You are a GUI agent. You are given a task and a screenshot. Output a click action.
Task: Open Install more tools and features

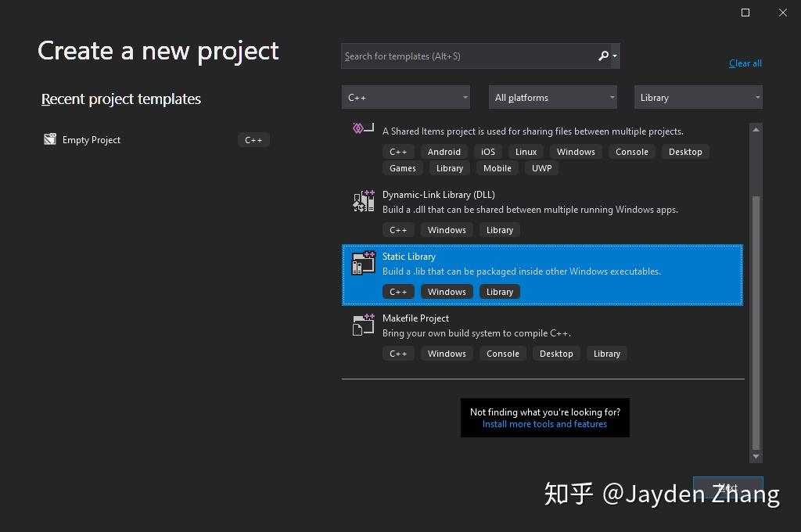pos(544,423)
